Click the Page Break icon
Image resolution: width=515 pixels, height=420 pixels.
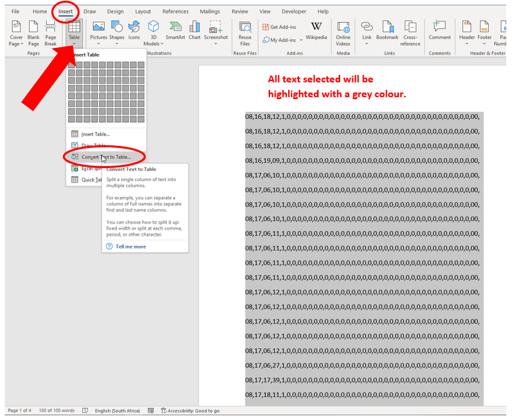click(51, 30)
